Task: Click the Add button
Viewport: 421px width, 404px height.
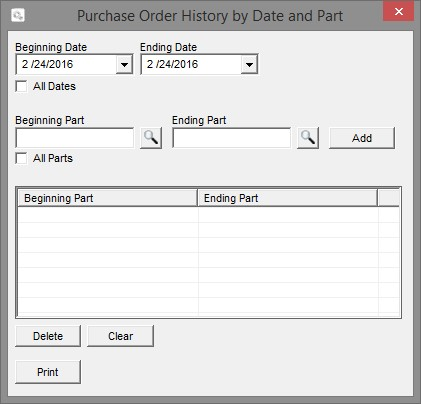Action: pos(362,138)
